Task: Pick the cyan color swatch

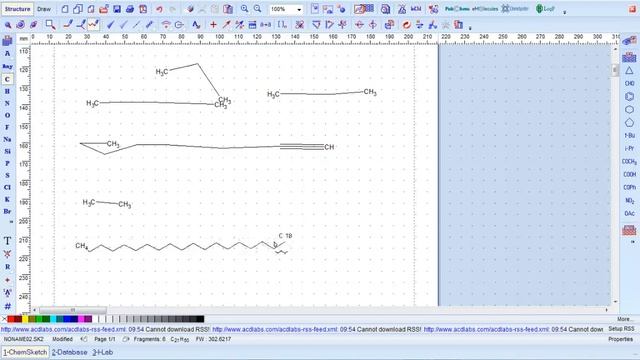Action: point(53,319)
